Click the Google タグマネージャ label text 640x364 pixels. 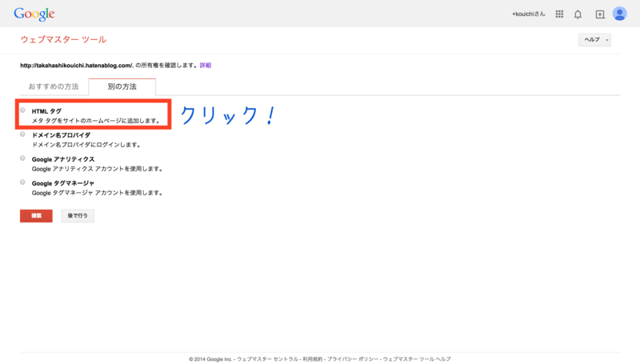63,183
